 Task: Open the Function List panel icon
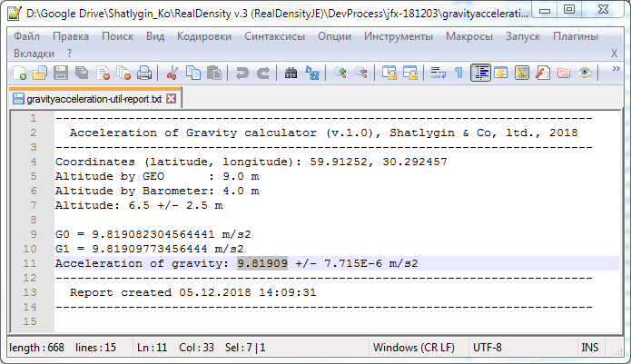click(543, 74)
